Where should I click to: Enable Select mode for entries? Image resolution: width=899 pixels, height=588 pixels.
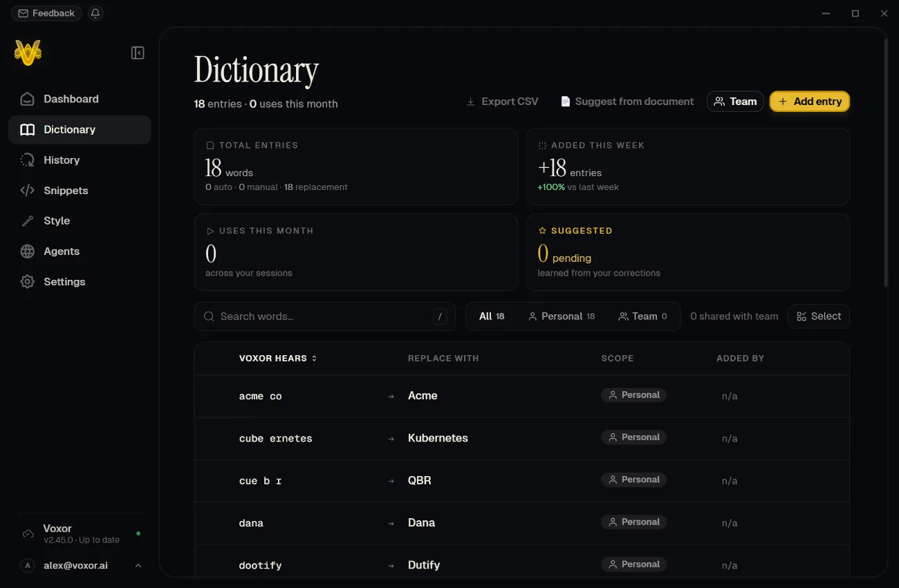(x=819, y=316)
